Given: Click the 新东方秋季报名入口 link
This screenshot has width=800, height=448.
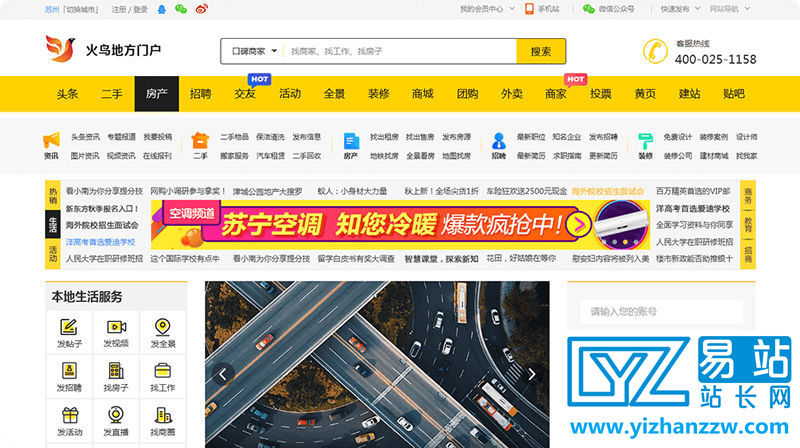Looking at the screenshot, I should coord(102,208).
